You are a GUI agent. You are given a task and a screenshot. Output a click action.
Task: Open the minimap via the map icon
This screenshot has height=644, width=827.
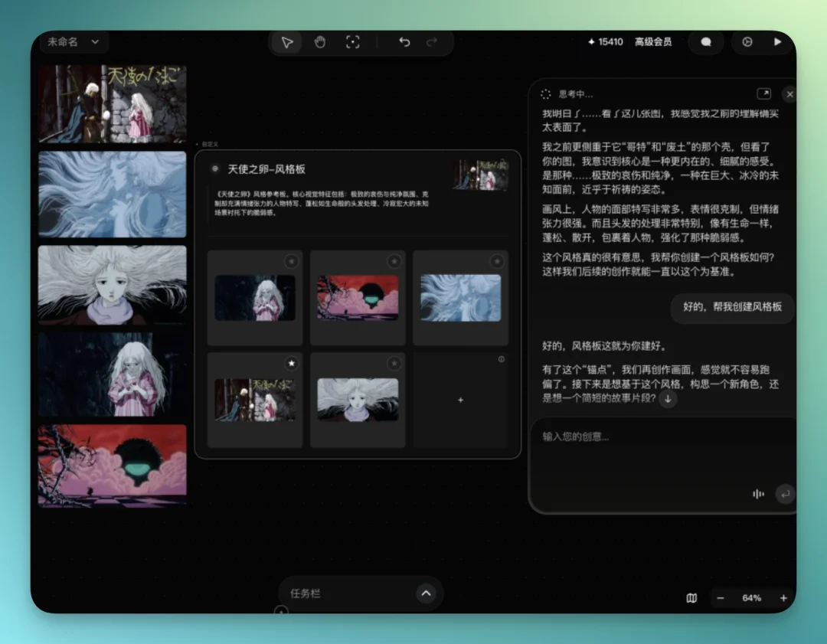coord(691,598)
